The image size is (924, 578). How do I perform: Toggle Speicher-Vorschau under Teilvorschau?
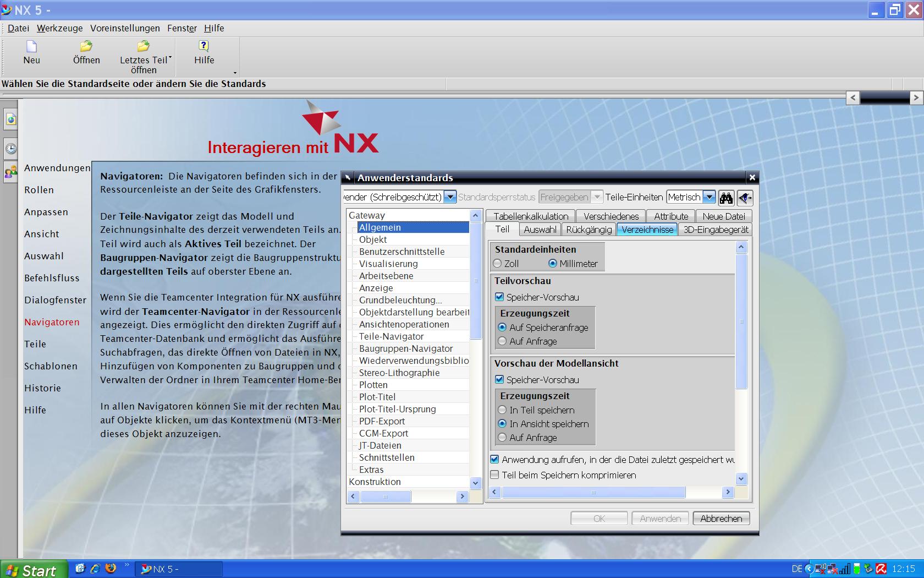tap(499, 297)
